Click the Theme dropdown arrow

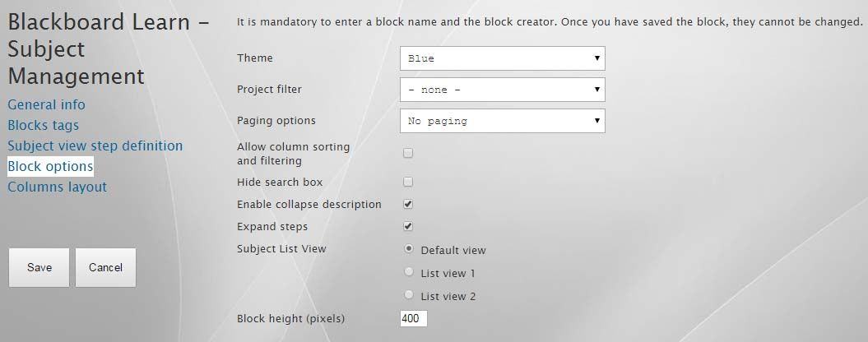point(596,58)
